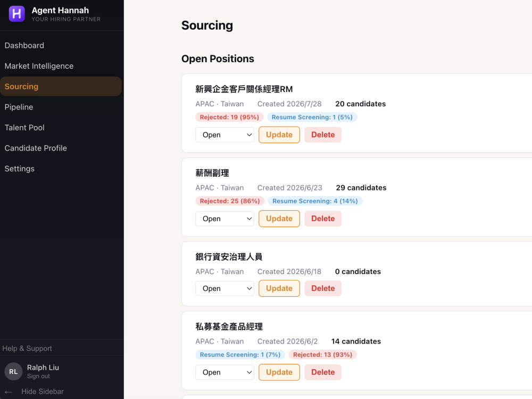Open Help & Support
532x399 pixels.
click(27, 348)
